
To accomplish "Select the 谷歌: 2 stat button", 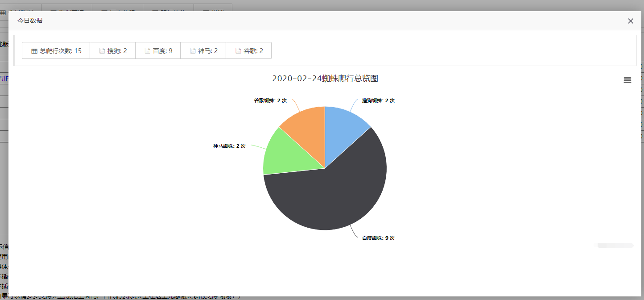I will [249, 50].
